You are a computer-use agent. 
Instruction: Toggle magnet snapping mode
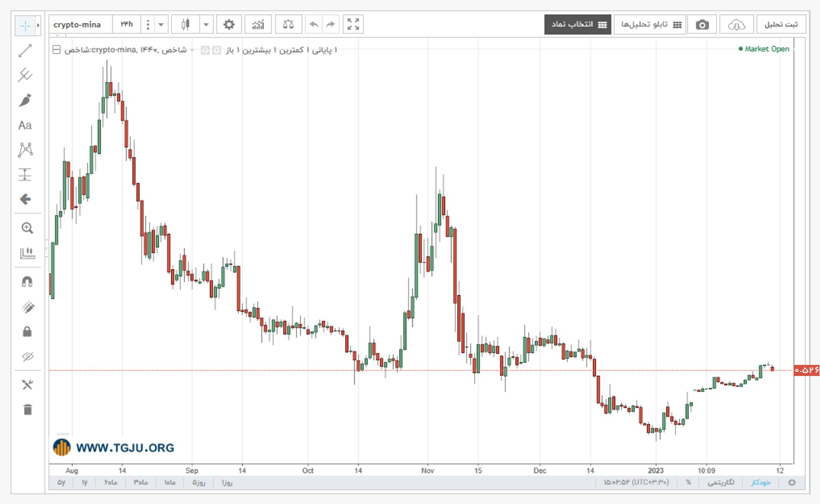(27, 282)
